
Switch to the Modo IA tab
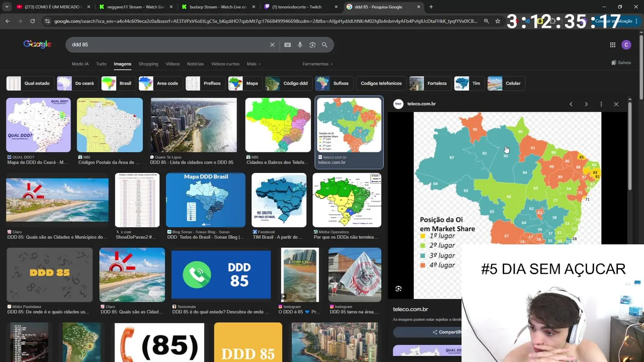[x=80, y=64]
